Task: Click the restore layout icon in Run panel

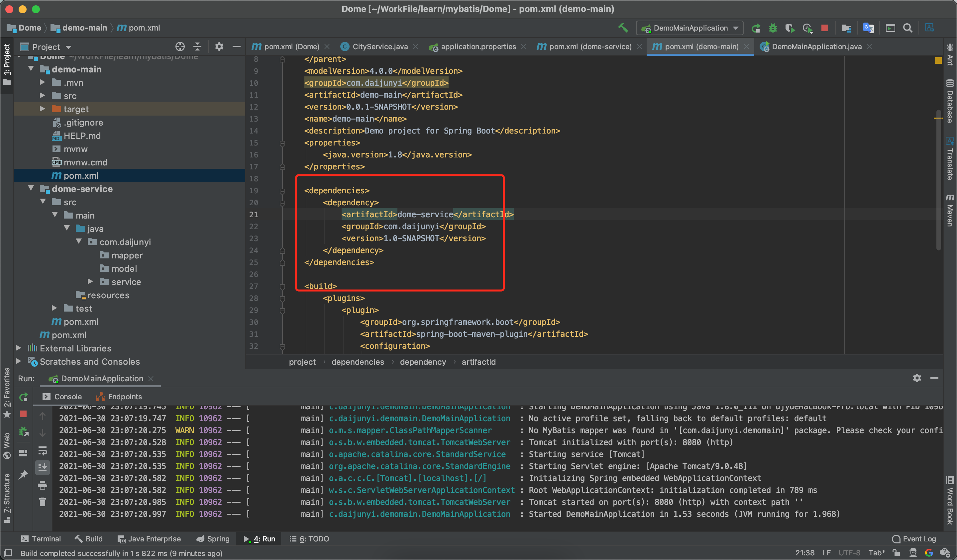Action: click(x=24, y=453)
